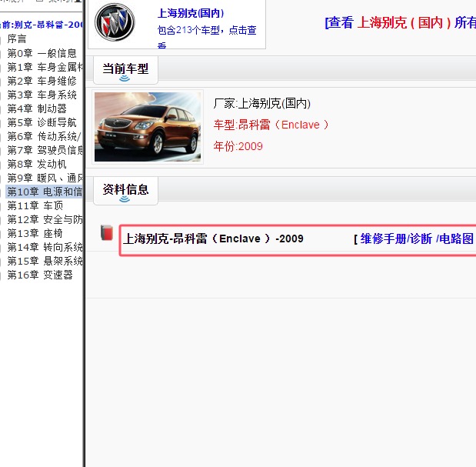Open 第16章 变速器
Screen dimensions: 476x467
click(x=40, y=275)
